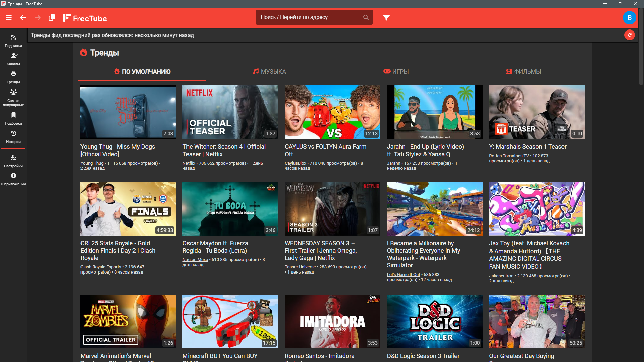Open Тренды in the sidebar
This screenshot has width=644, height=362.
click(13, 77)
